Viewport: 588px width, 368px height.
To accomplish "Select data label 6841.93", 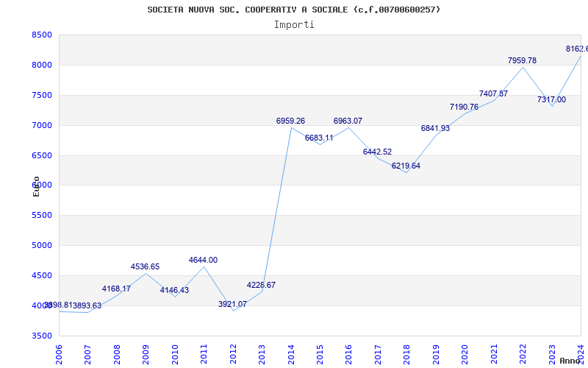I will pyautogui.click(x=435, y=128).
